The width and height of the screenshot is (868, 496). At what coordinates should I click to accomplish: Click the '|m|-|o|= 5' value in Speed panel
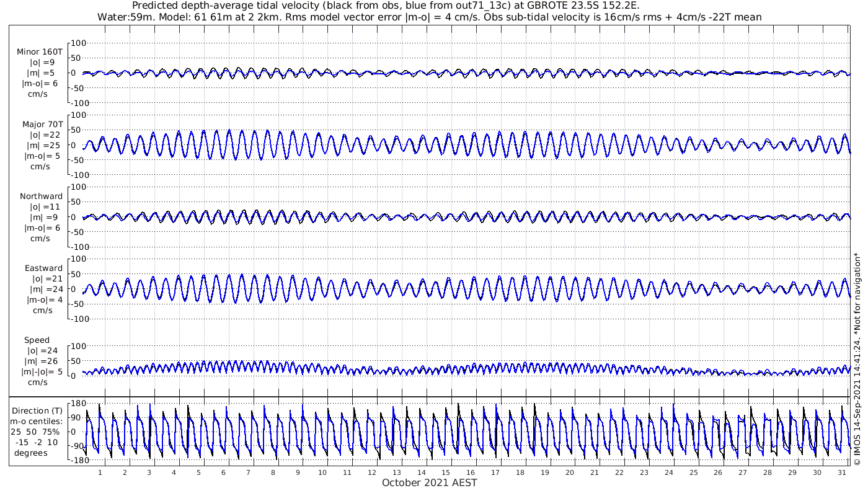click(42, 372)
